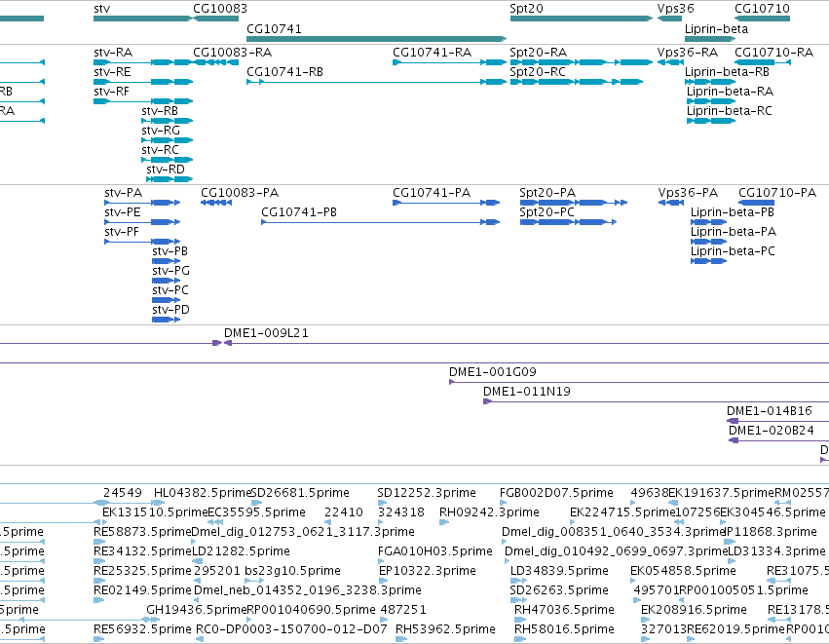Click the Liprin-beta-RA transcript glyph
The width and height of the screenshot is (829, 644).
tap(711, 101)
